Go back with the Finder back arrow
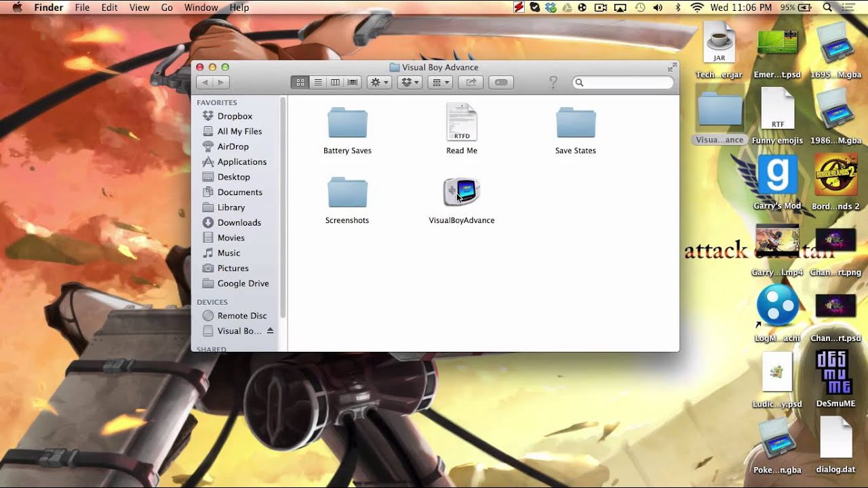This screenshot has width=868, height=488. click(x=204, y=82)
